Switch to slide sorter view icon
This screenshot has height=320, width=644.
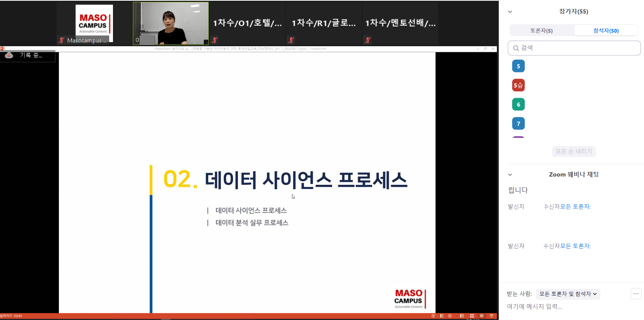tap(472, 316)
